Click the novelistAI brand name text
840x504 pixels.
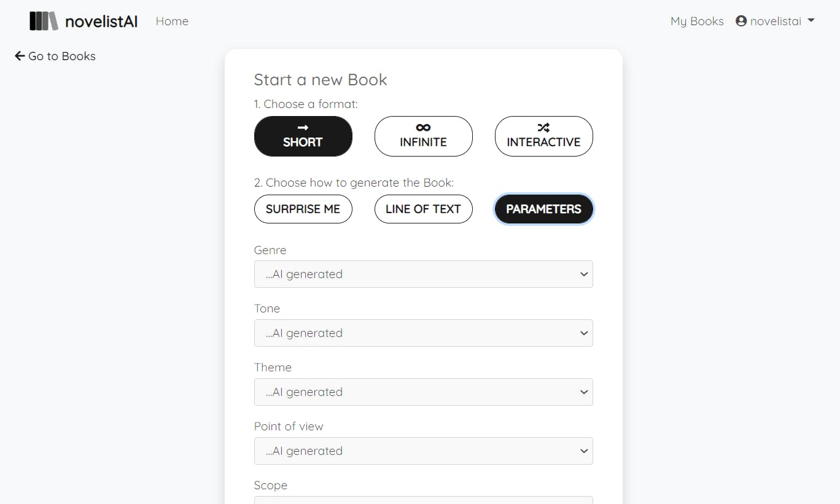[x=101, y=21]
